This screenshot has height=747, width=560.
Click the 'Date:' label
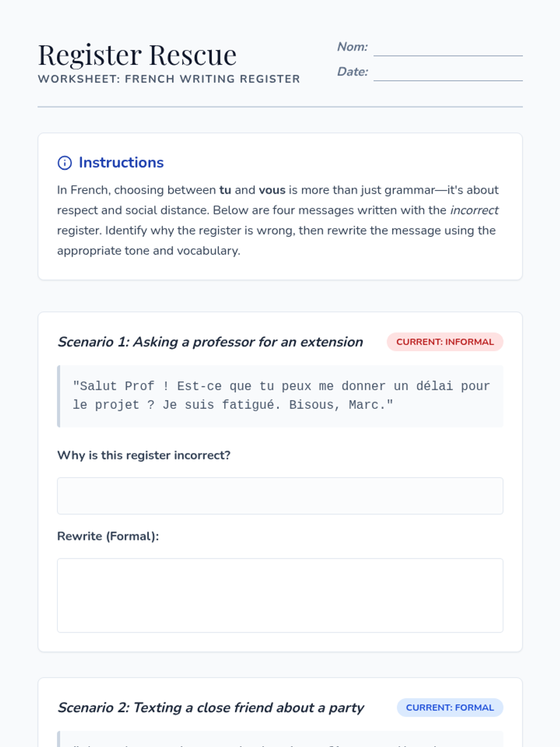coord(352,71)
